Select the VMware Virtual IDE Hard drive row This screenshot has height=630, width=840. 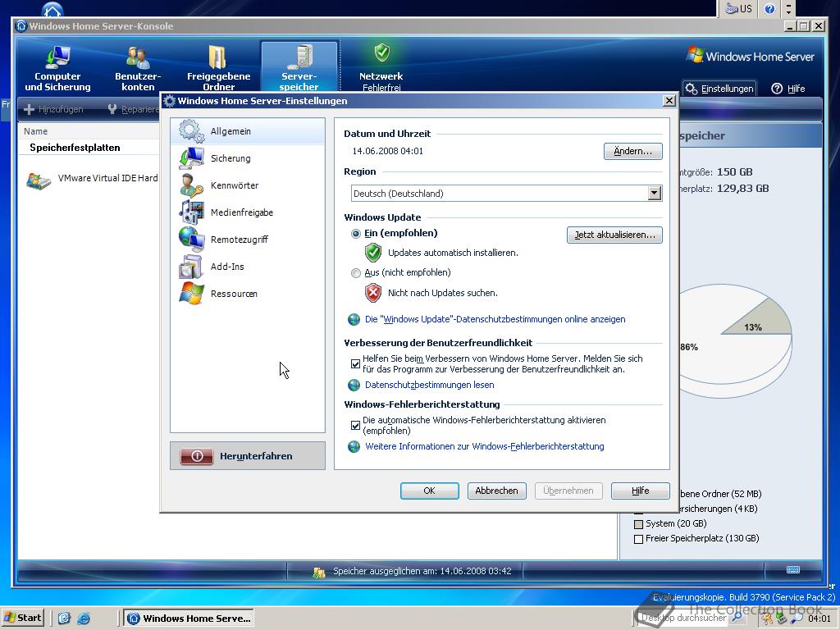[x=92, y=179]
